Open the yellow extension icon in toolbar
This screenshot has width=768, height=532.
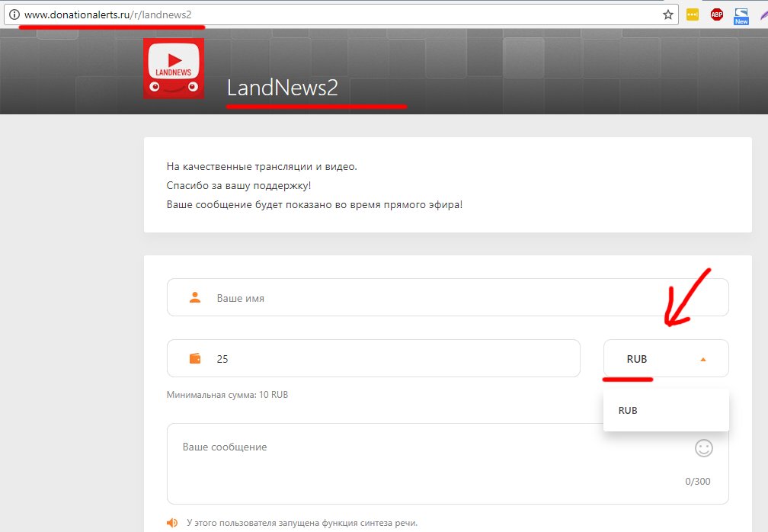point(692,14)
